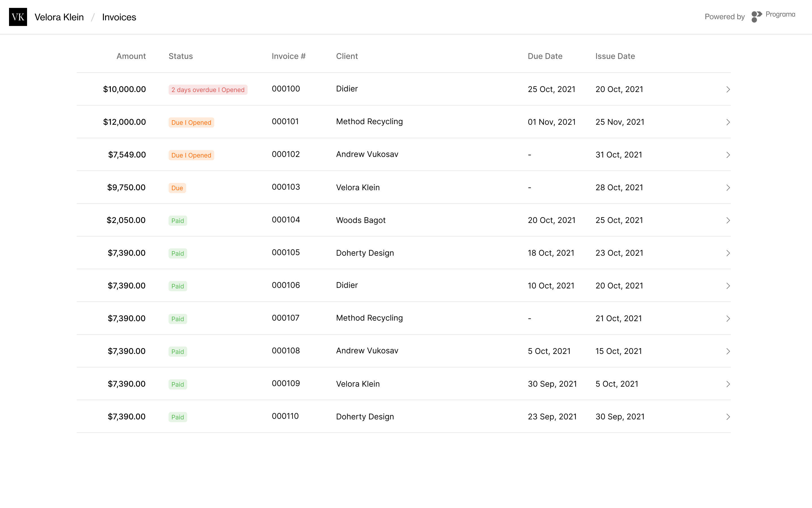This screenshot has height=508, width=812.
Task: Click the Paid badge for invoice 000104
Action: [178, 221]
